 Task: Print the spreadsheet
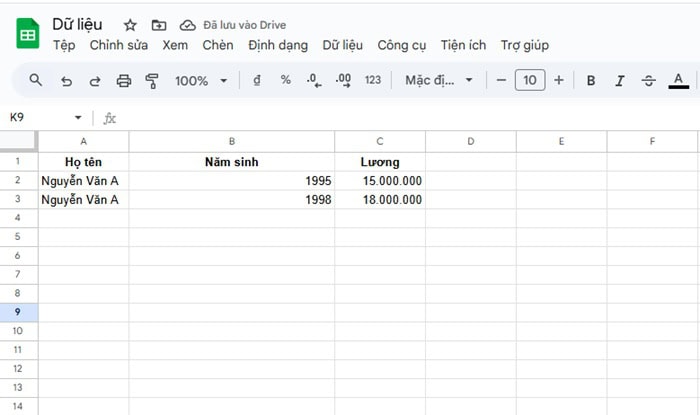[124, 80]
